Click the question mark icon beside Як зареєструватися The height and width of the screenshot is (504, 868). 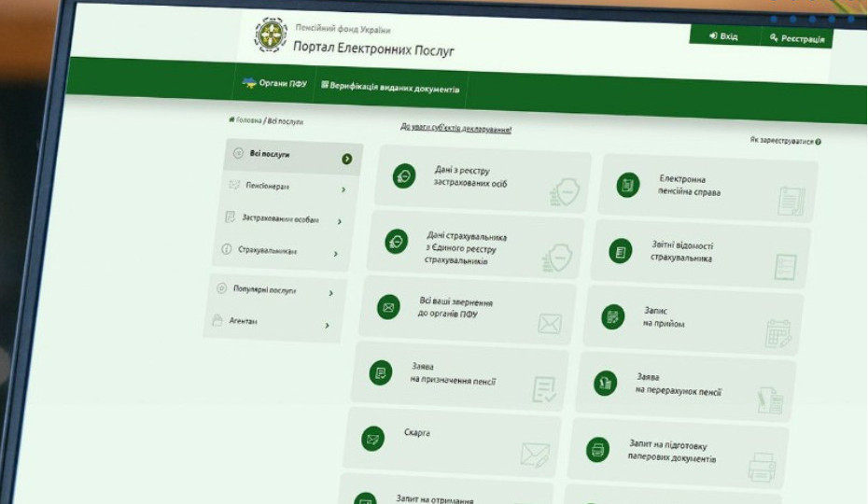(x=819, y=142)
